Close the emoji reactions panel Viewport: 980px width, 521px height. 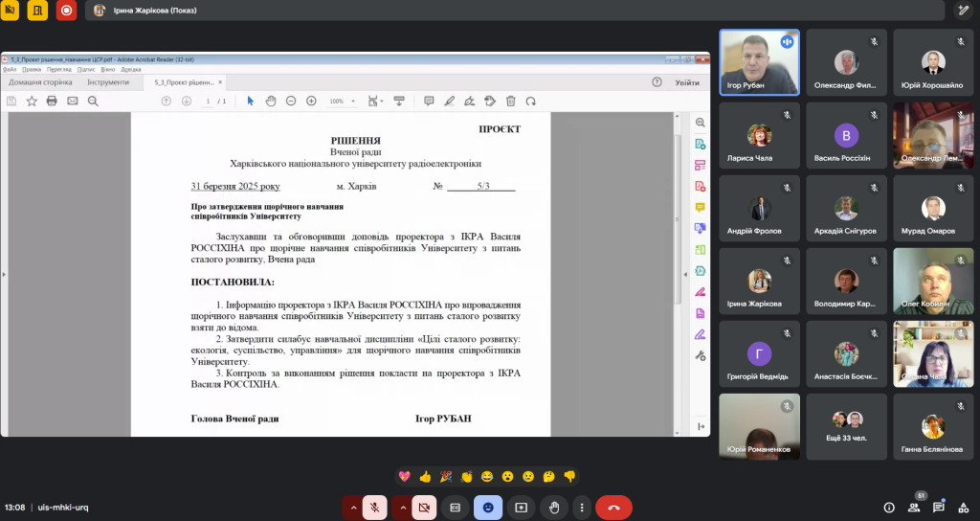click(488, 507)
